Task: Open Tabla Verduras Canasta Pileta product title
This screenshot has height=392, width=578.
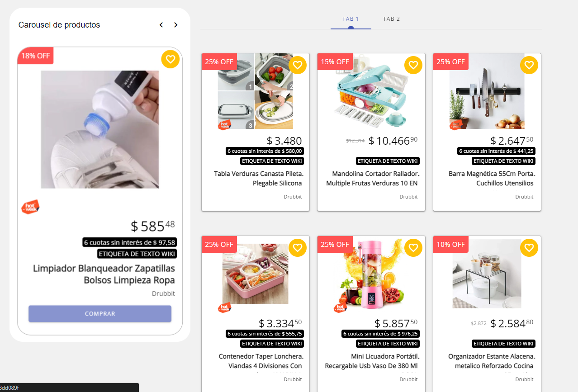Action: pyautogui.click(x=258, y=178)
